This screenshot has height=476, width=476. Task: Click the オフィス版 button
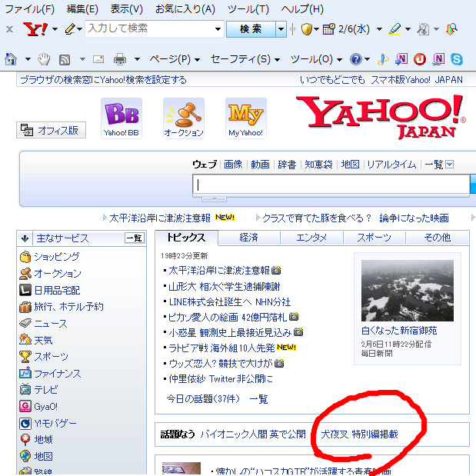point(51,130)
